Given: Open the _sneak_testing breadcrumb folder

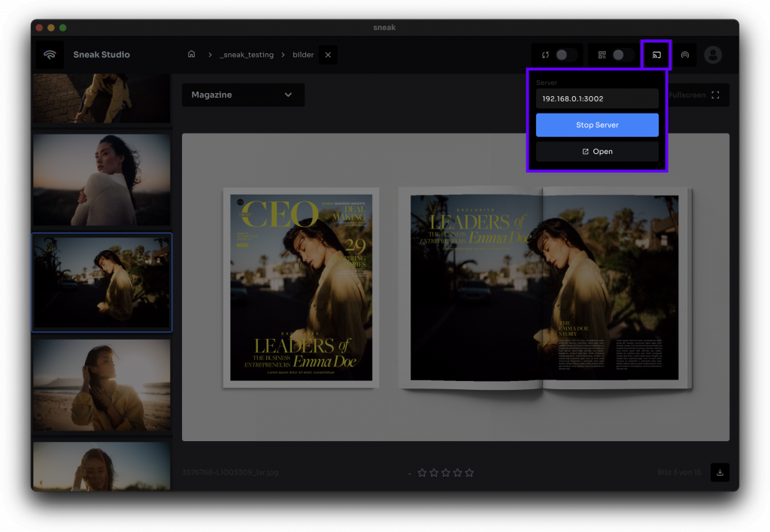Looking at the screenshot, I should point(247,55).
